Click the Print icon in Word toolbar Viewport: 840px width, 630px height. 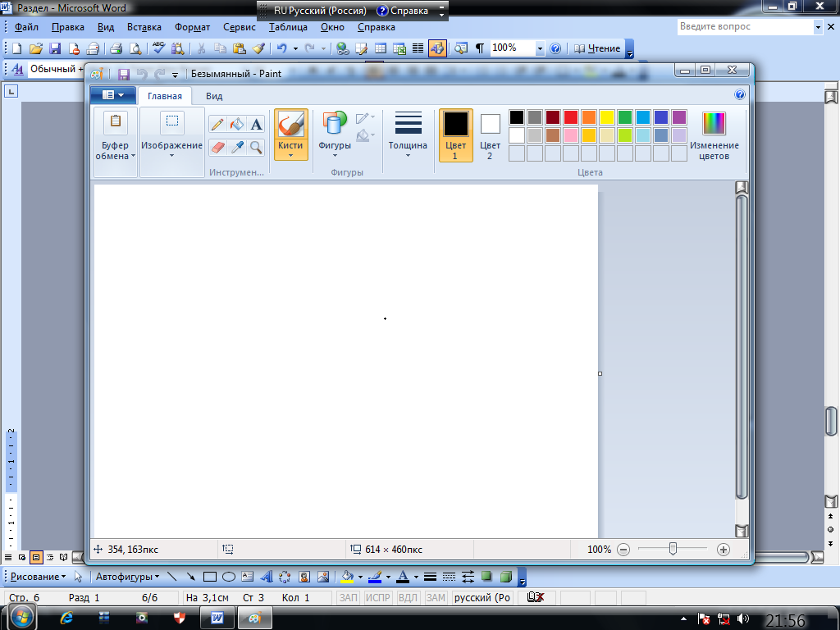[x=116, y=48]
